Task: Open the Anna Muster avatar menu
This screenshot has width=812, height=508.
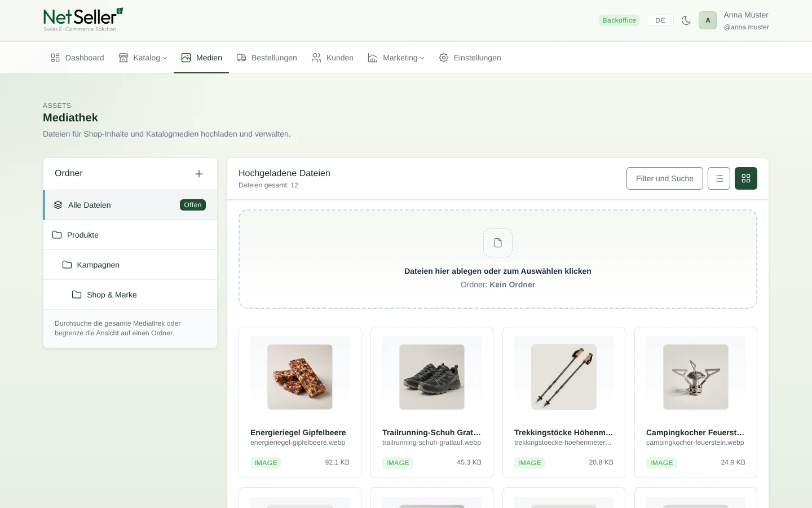Action: pyautogui.click(x=708, y=20)
